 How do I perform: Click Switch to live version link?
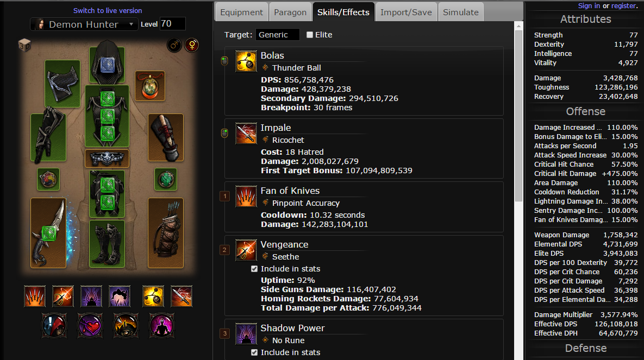[x=108, y=11]
